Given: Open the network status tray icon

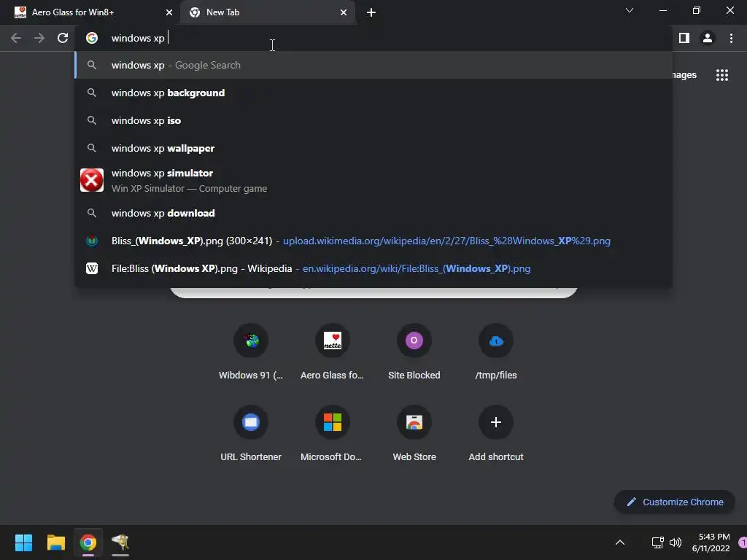Looking at the screenshot, I should [657, 542].
